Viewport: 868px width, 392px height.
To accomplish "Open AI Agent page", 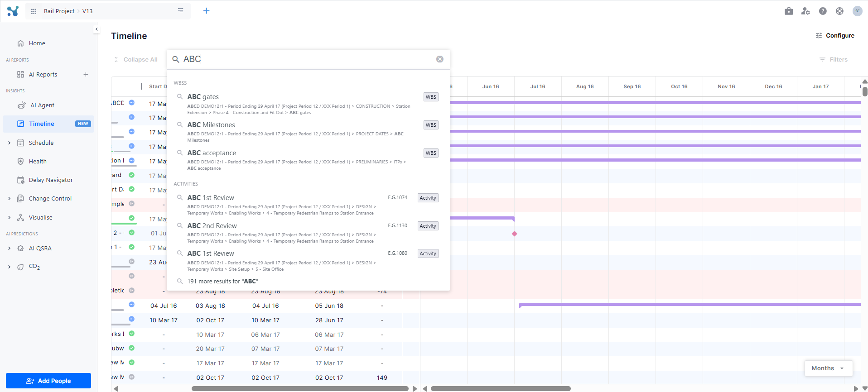I will (42, 105).
